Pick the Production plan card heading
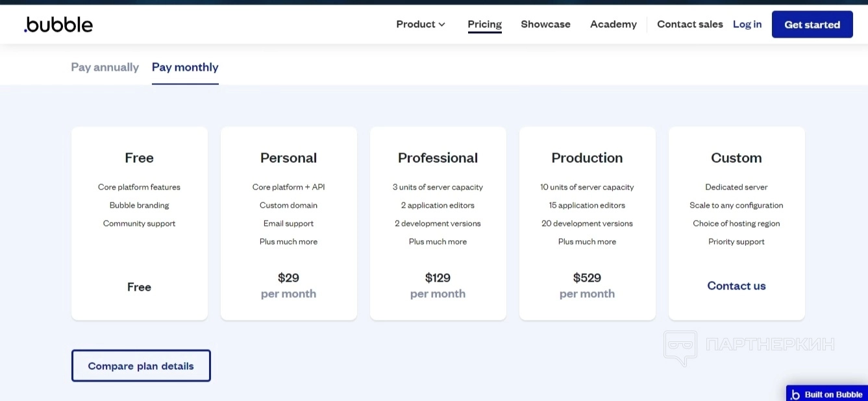Viewport: 868px width, 401px height. tap(587, 158)
